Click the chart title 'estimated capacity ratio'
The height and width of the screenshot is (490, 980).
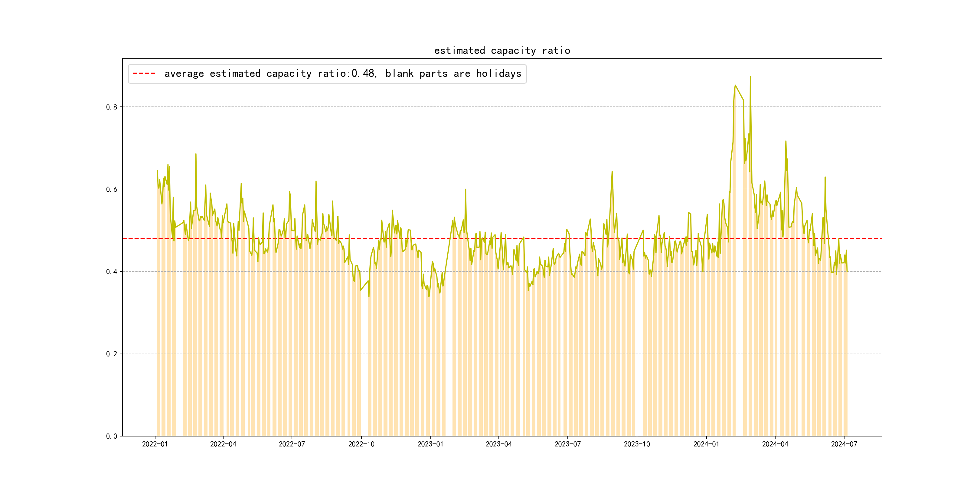pyautogui.click(x=502, y=51)
